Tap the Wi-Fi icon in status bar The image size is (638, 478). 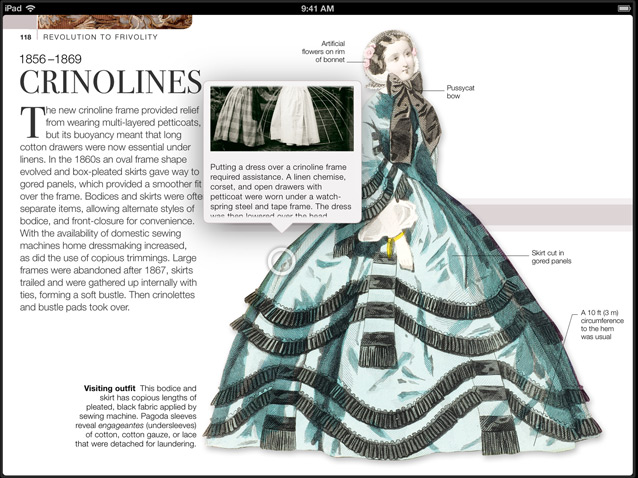pyautogui.click(x=30, y=7)
